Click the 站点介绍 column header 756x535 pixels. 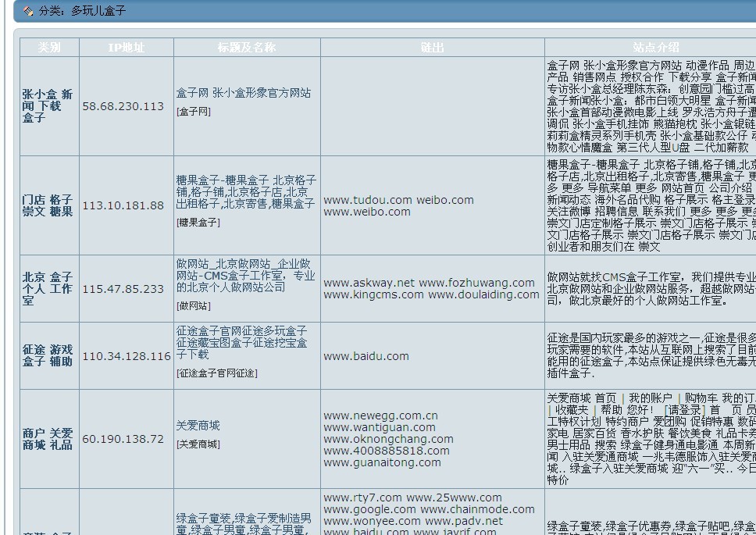point(656,47)
